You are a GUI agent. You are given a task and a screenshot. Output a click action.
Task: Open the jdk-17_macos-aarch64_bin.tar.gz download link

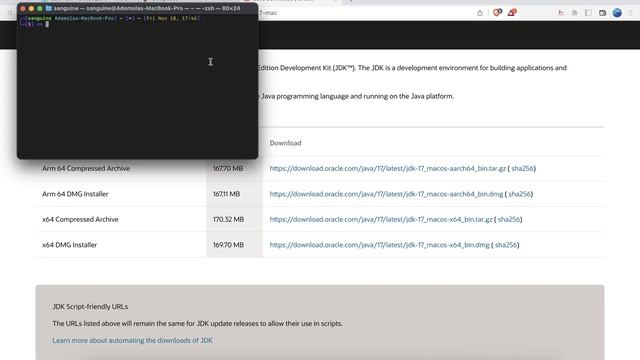[388, 168]
